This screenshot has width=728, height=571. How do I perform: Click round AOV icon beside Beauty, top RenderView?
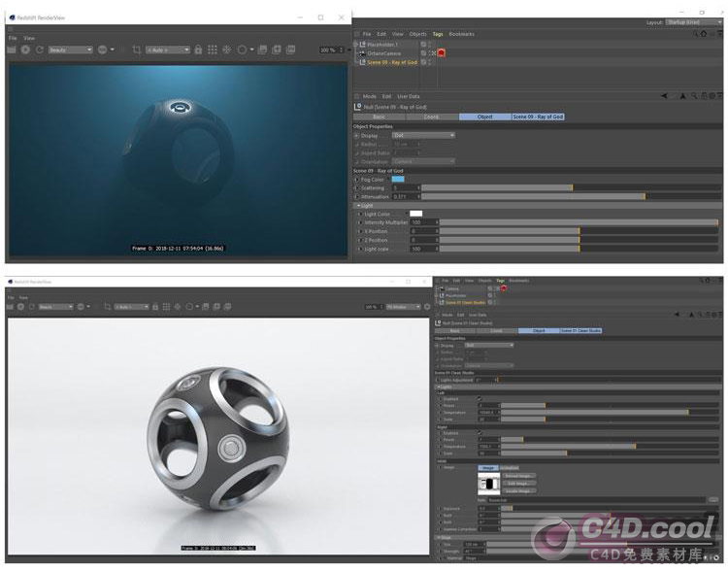coord(102,50)
